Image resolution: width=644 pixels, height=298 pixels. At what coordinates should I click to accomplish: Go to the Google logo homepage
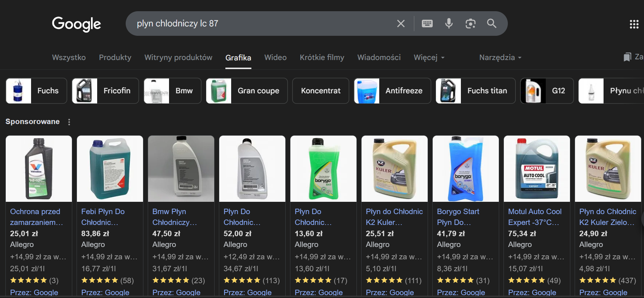pyautogui.click(x=77, y=24)
